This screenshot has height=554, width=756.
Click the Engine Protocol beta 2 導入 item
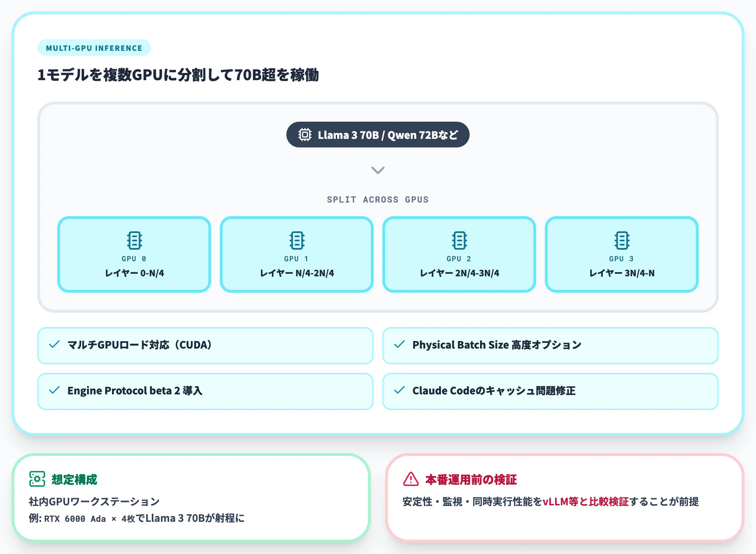pyautogui.click(x=205, y=391)
